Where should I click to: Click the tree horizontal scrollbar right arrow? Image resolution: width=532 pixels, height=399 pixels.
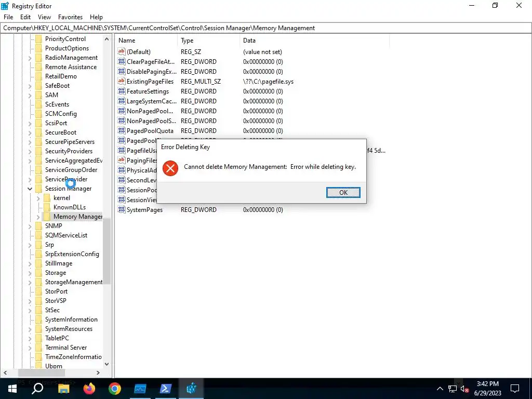[x=98, y=373]
